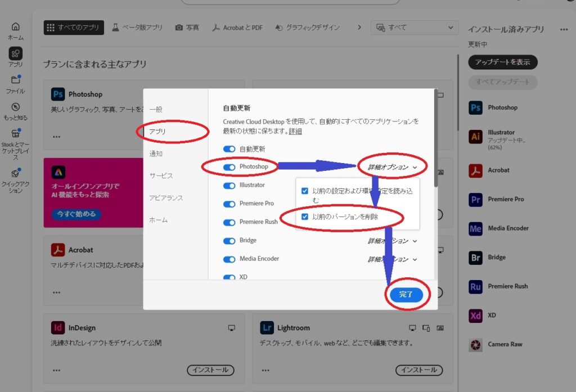This screenshot has width=576, height=392.
Task: Toggle auto-update for Premiere Rush
Action: (x=229, y=222)
